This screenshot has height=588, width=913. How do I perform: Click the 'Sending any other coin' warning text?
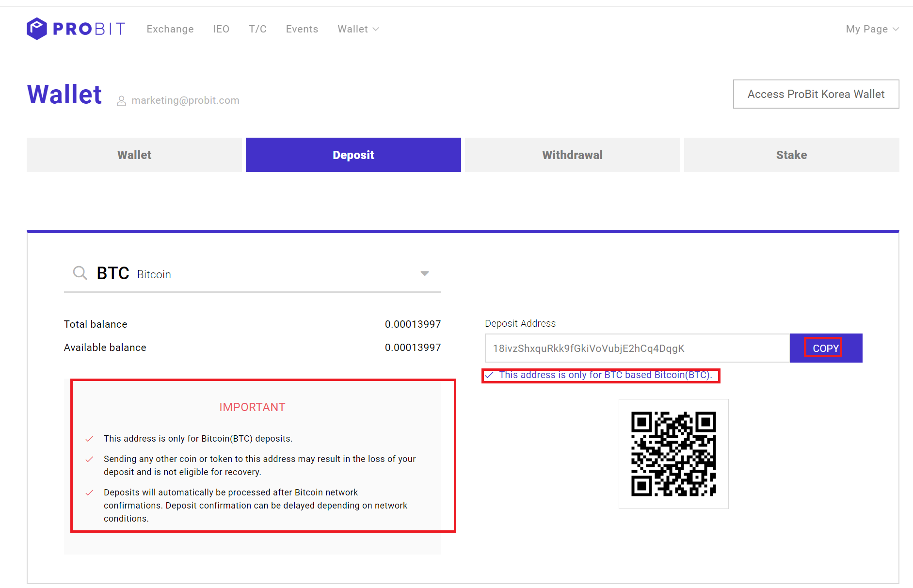(x=260, y=465)
